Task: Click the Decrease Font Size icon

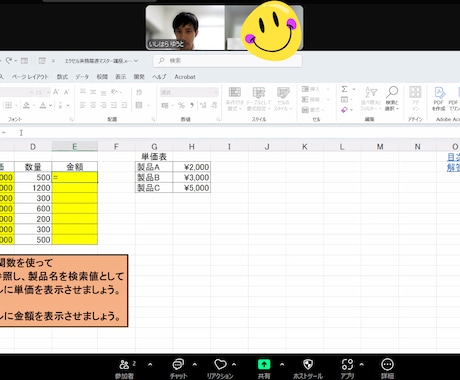Action: [67, 92]
